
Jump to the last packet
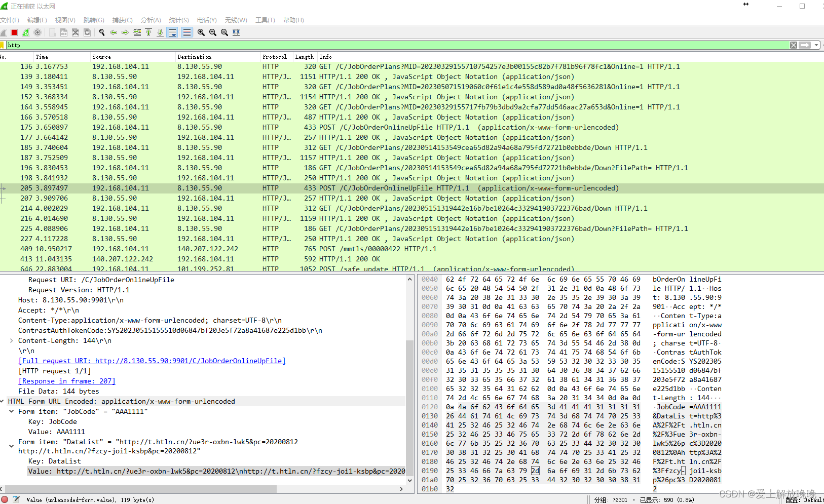tap(160, 32)
